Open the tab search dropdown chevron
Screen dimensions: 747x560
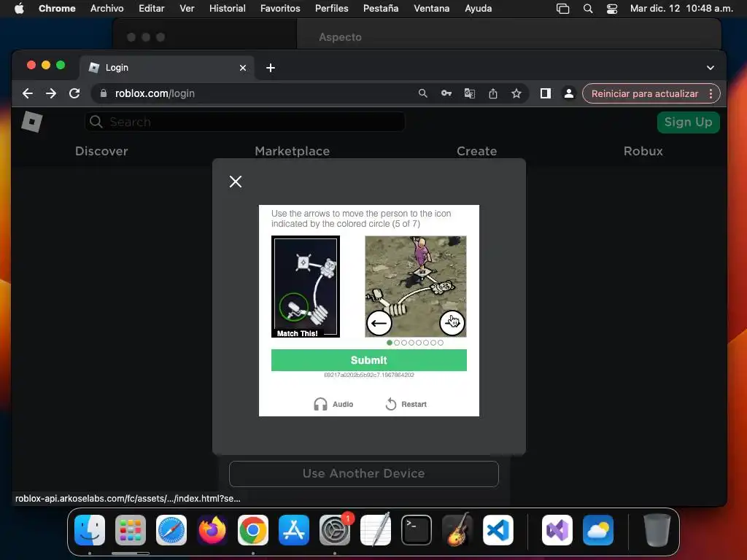[711, 68]
